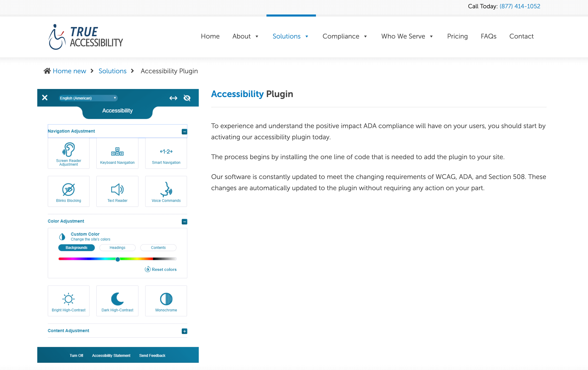Collapse Color Adjustment section minus icon

(x=184, y=222)
